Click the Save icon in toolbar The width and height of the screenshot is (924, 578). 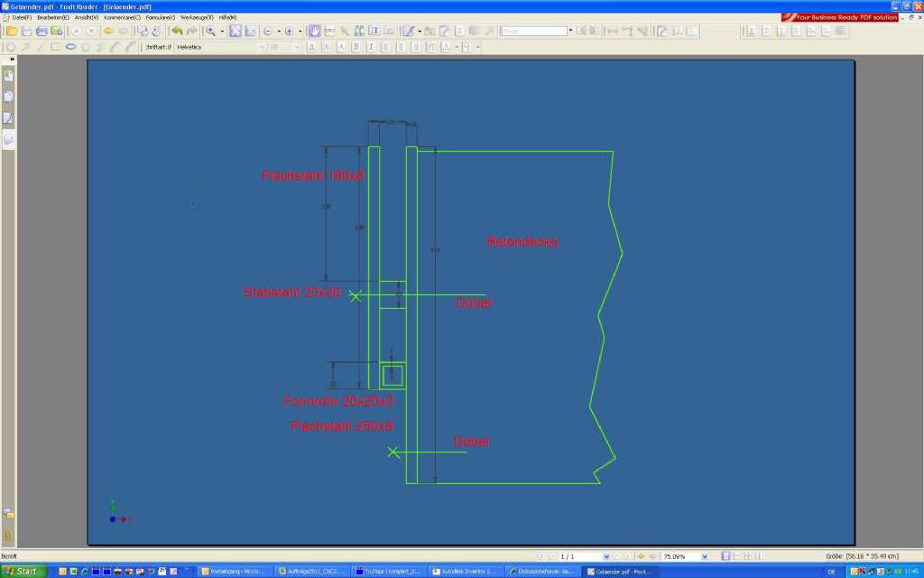click(26, 32)
